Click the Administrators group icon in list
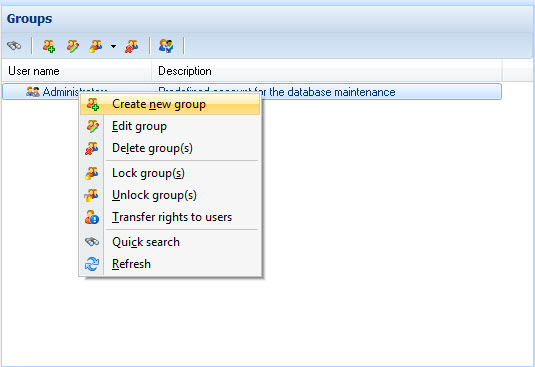Viewport: 535px width, 367px height. click(x=33, y=91)
